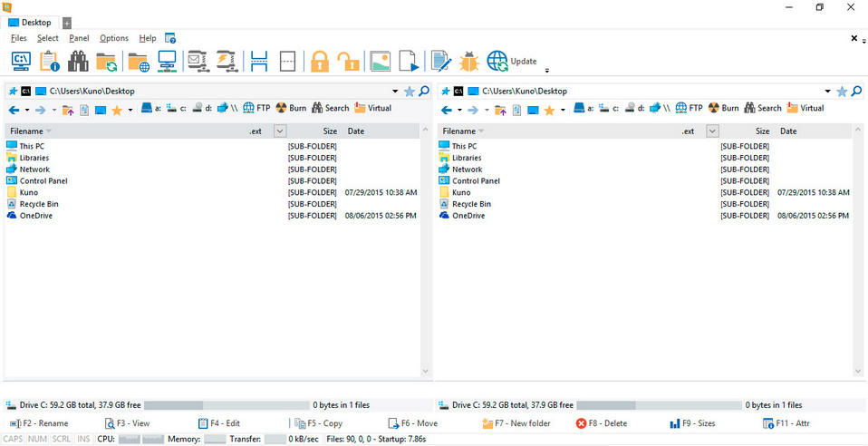
Task: Click the clipboard properties icon in toolbar
Action: tap(50, 61)
